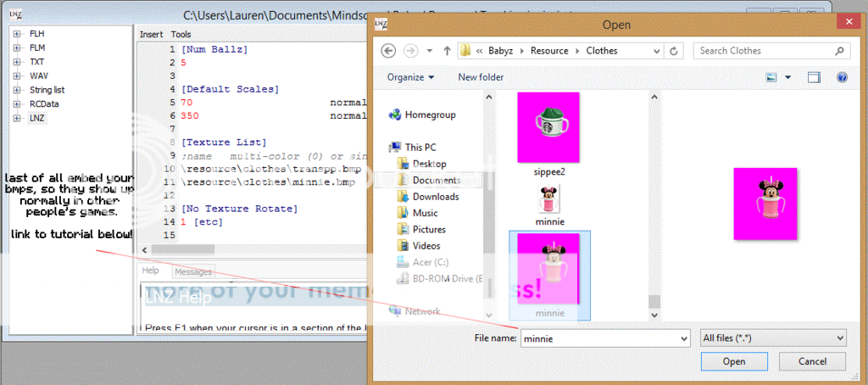The image size is (868, 385).
Task: Toggle the preview pane icon
Action: 814,77
